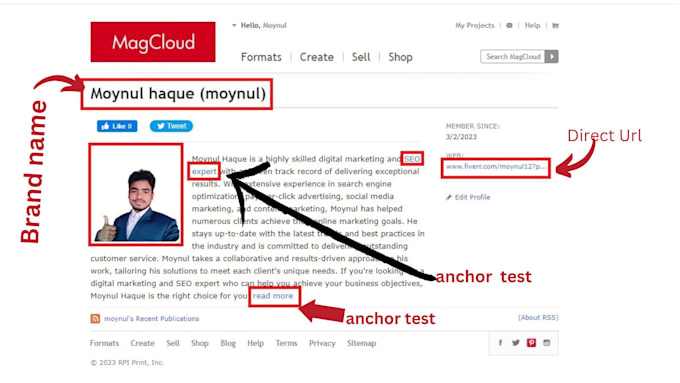Follow the SEO link in bio
The height and width of the screenshot is (383, 680).
click(x=412, y=159)
